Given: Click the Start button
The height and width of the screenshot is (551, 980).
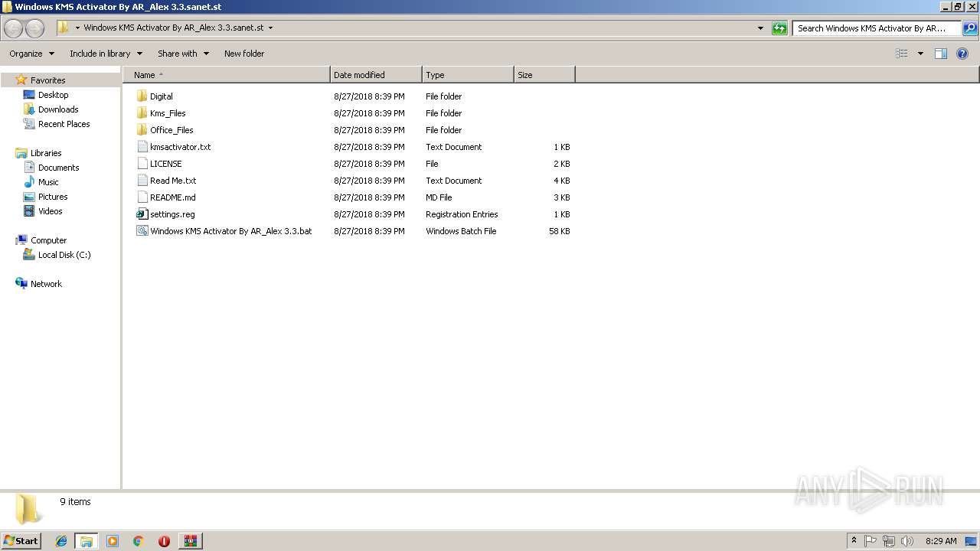Looking at the screenshot, I should 21,540.
